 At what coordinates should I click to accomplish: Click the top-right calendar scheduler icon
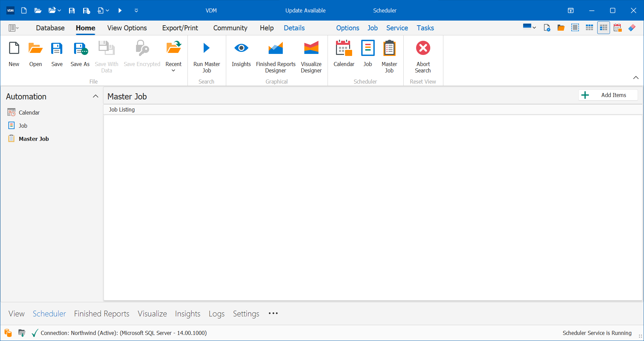[617, 28]
